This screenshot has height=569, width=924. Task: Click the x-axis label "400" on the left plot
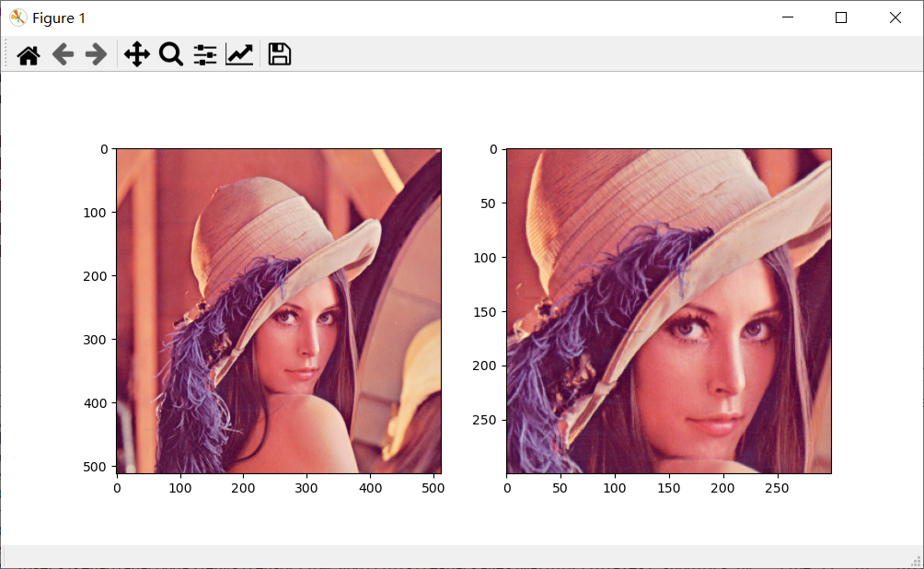pyautogui.click(x=370, y=488)
